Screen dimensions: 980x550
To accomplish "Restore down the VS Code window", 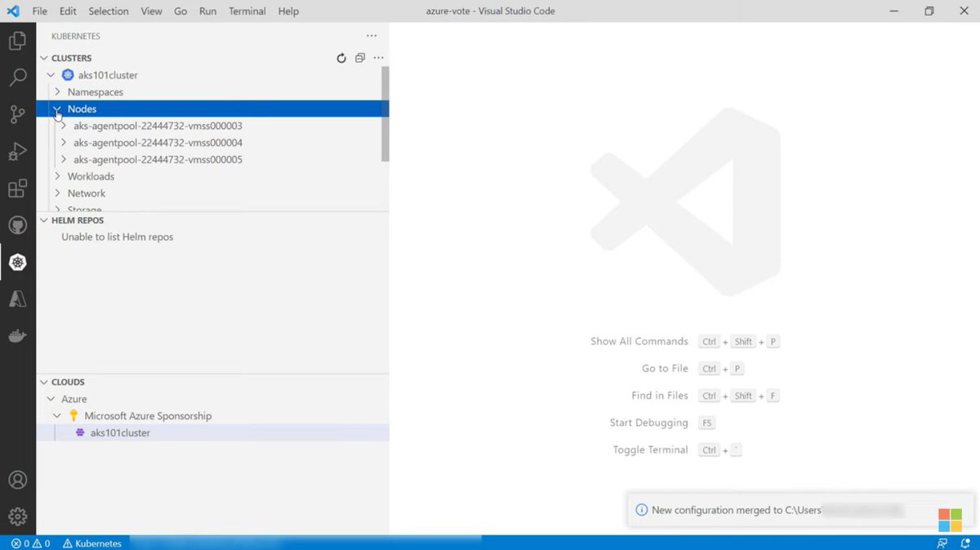I will [929, 11].
